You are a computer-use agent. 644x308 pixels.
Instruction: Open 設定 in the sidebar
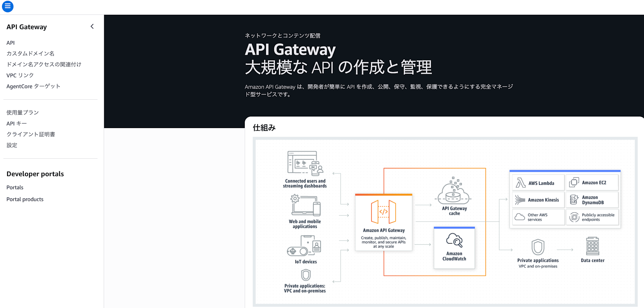[12, 145]
